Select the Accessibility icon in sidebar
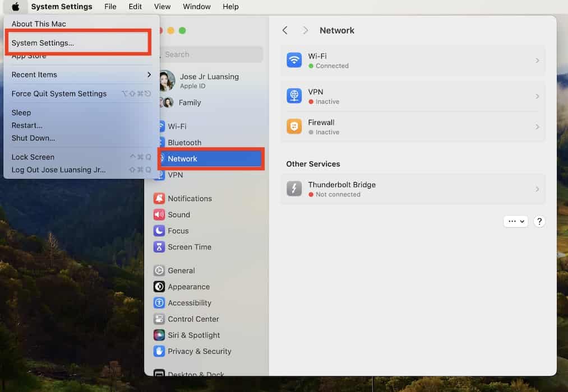568x392 pixels. tap(159, 303)
